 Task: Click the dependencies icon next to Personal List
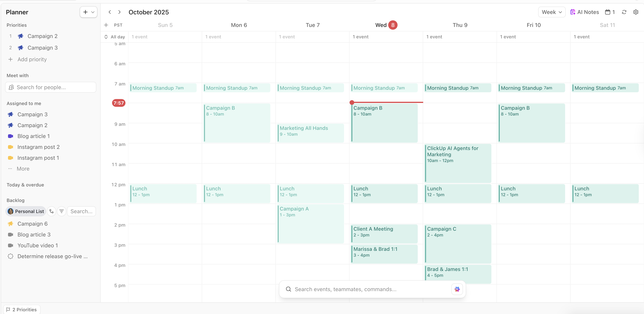pos(51,211)
